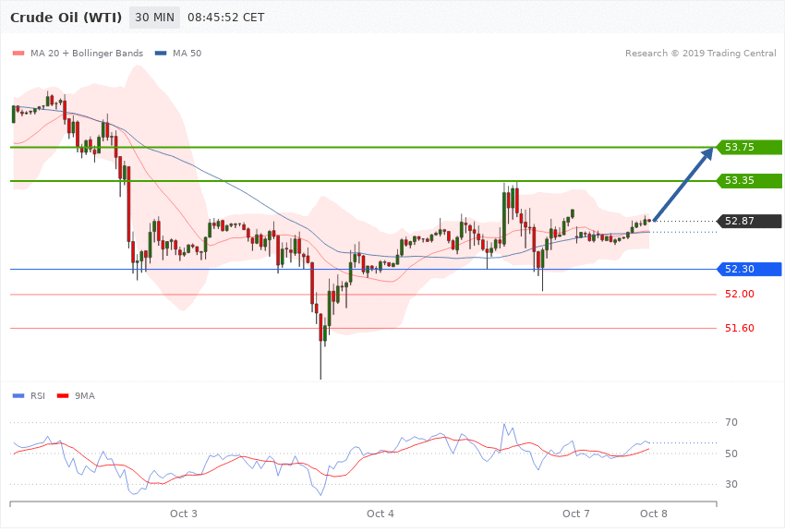The image size is (785, 532).
Task: Click the Research © 2019 Trading Central text
Action: [x=700, y=53]
